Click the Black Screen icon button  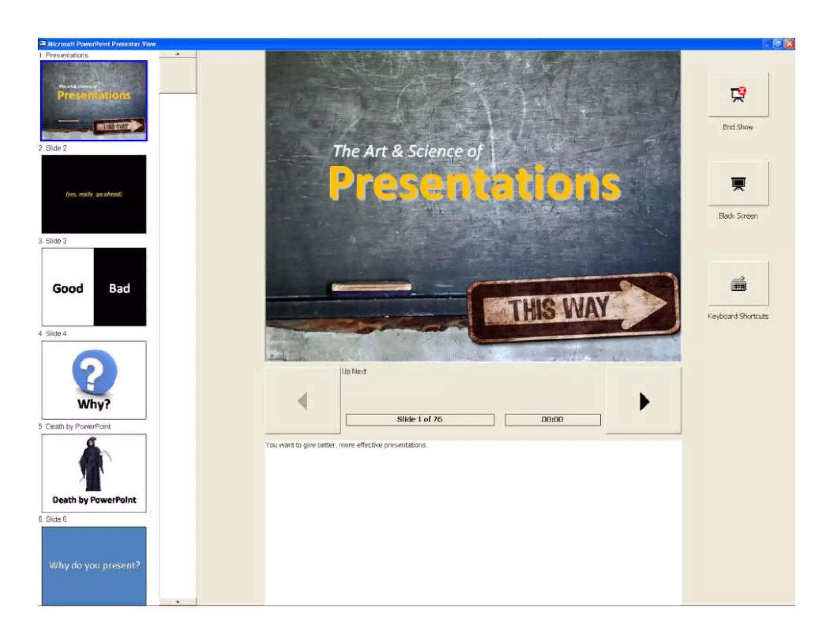[x=737, y=184]
